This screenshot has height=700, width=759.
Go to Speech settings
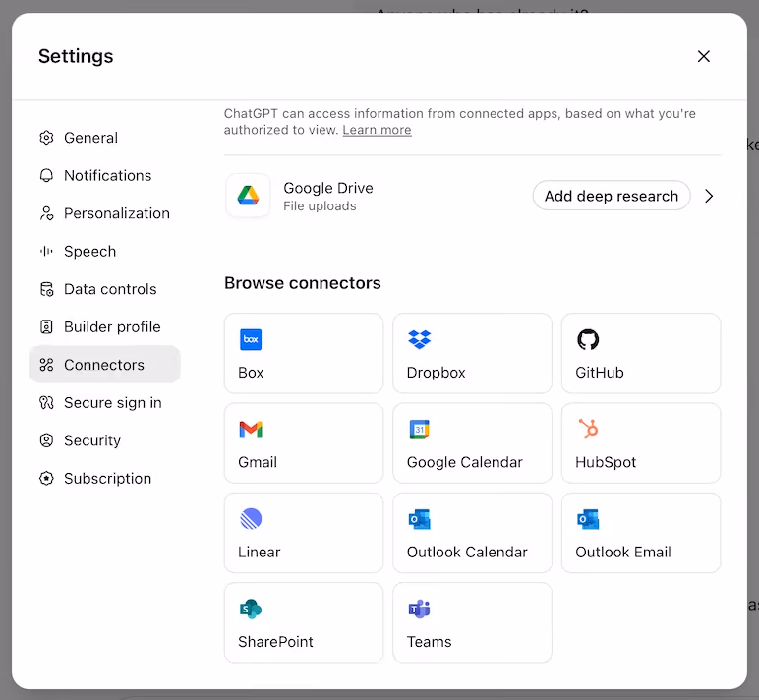click(x=104, y=252)
